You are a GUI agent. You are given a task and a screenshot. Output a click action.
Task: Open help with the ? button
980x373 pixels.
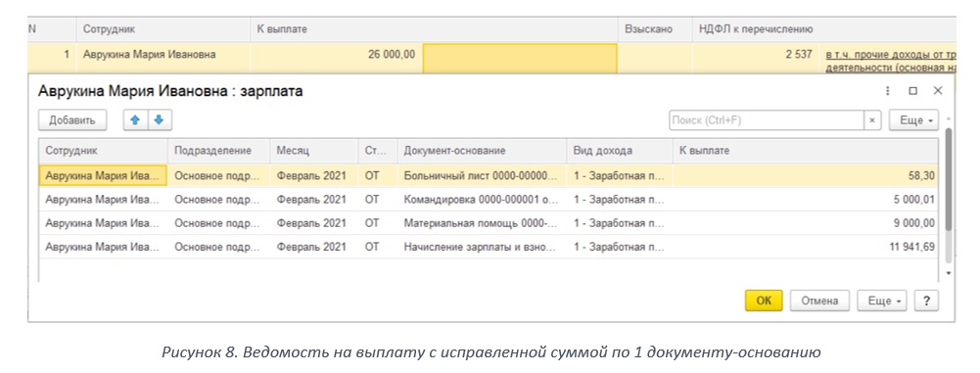[x=926, y=301]
